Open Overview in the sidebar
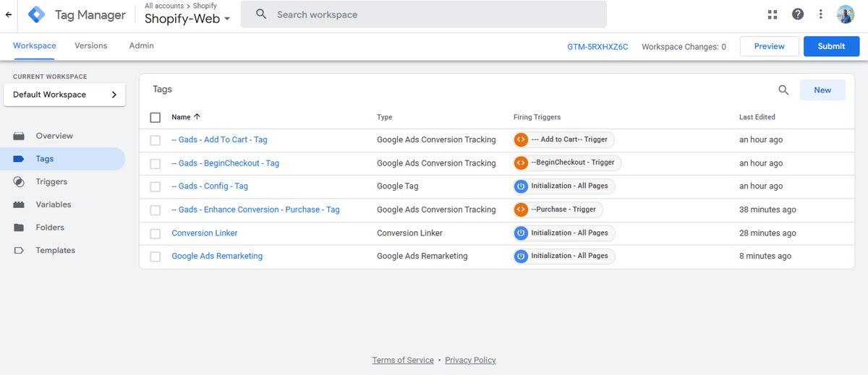Screen dimensions: 868x375 pos(54,136)
